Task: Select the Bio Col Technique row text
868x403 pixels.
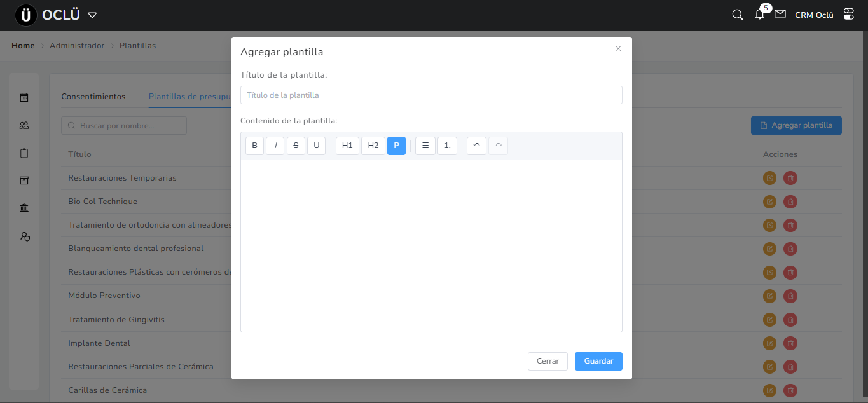Action: [x=102, y=201]
